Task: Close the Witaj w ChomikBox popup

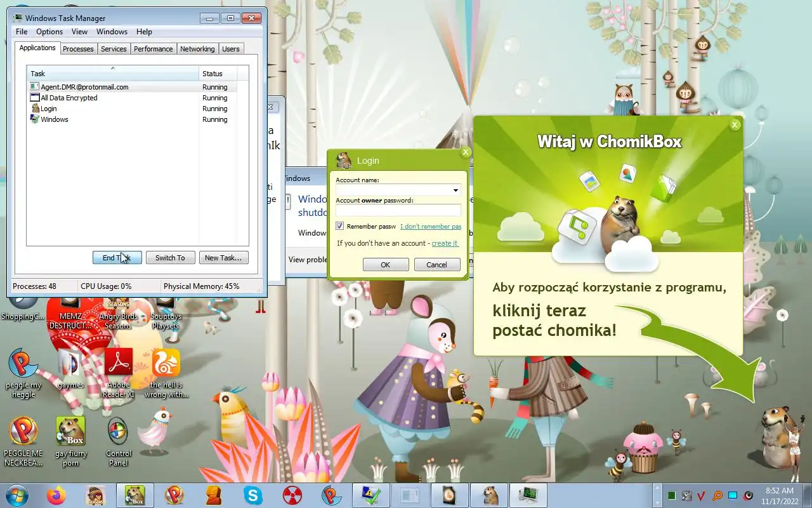Action: click(735, 124)
